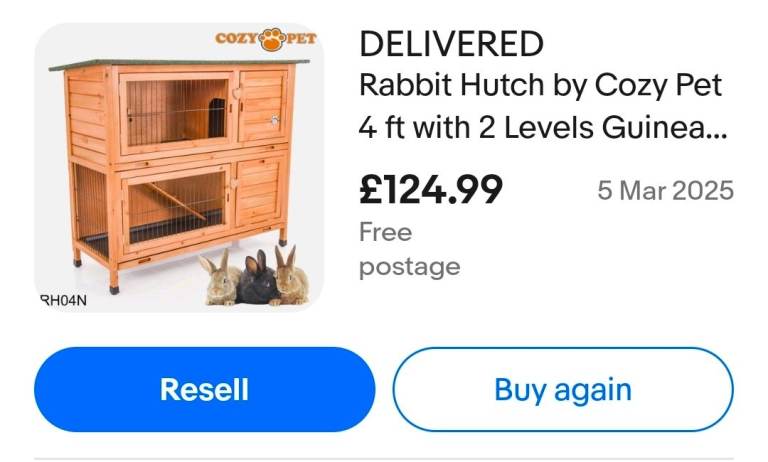Click the 5 Mar 2025 order date
Image resolution: width=768 pixels, height=462 pixels.
coord(665,191)
